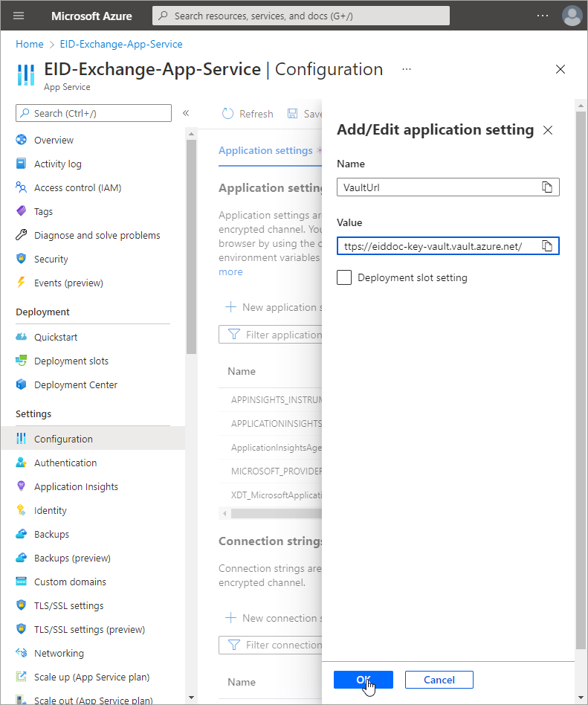Screen dimensions: 588x705
Task: Open the ellipsis menu beside Configuration title
Action: (407, 69)
